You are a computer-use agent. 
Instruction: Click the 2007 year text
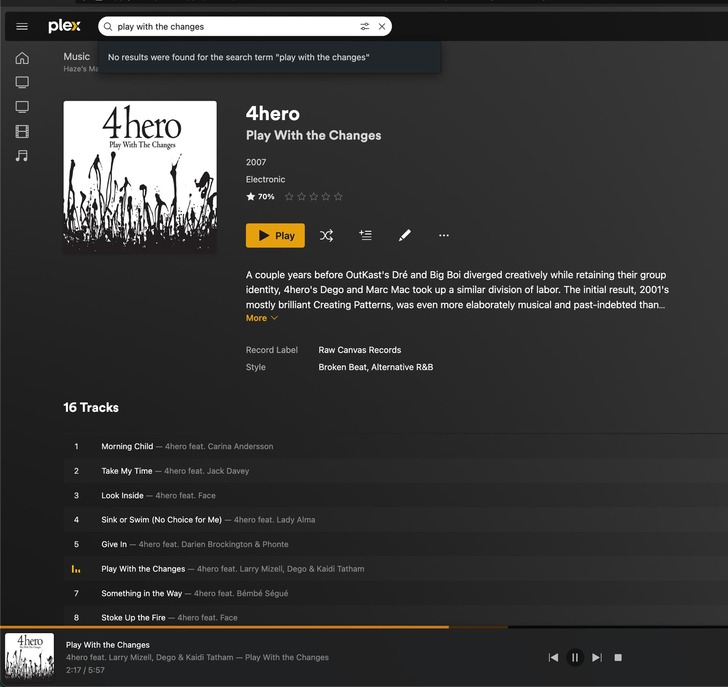[256, 162]
